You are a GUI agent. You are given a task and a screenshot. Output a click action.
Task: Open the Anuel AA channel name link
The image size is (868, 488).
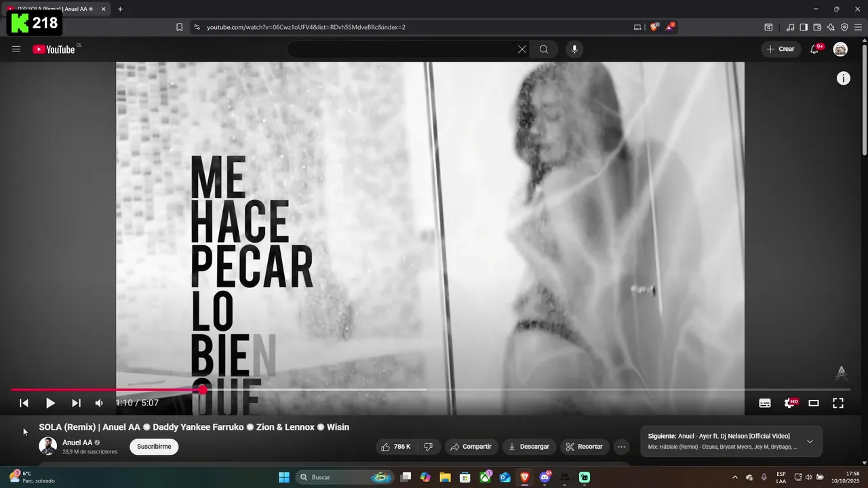[x=77, y=443]
